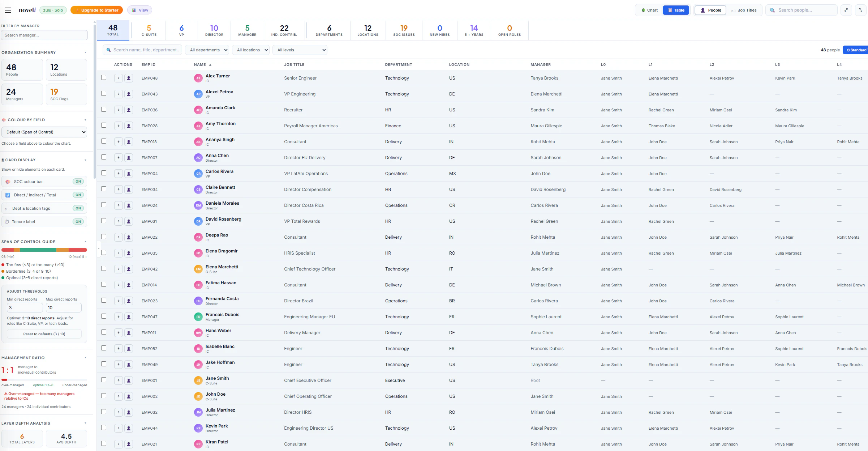Click the span of control colour bar
This screenshot has height=451, width=868.
[x=44, y=250]
